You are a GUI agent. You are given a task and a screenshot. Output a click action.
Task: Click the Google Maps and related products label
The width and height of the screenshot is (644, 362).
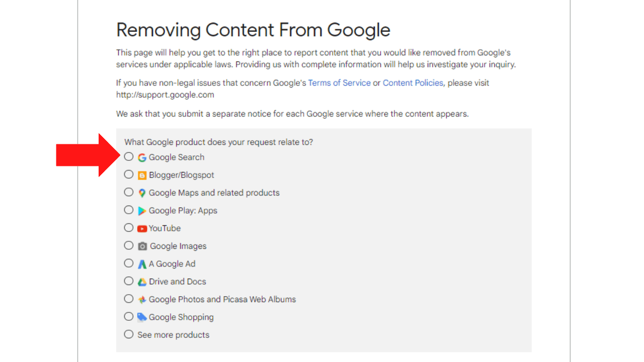point(214,193)
